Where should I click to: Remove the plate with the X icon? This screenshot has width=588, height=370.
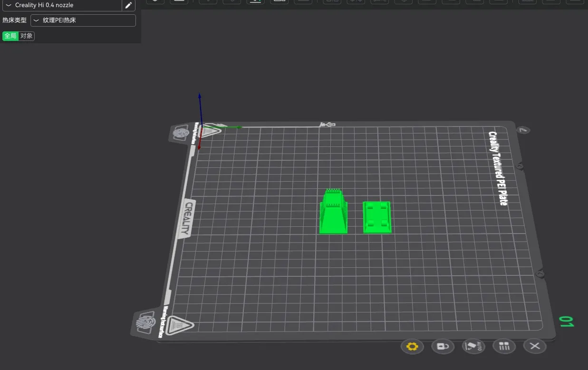(535, 346)
